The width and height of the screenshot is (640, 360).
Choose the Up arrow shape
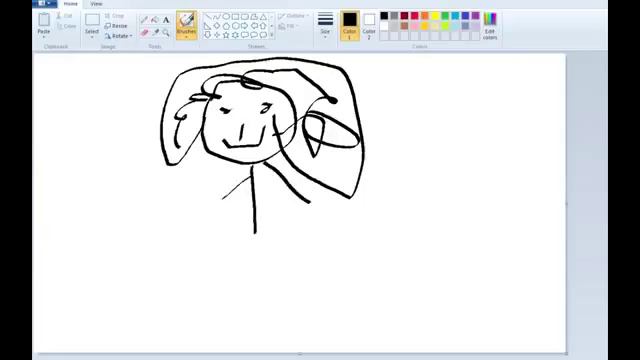coord(264,26)
